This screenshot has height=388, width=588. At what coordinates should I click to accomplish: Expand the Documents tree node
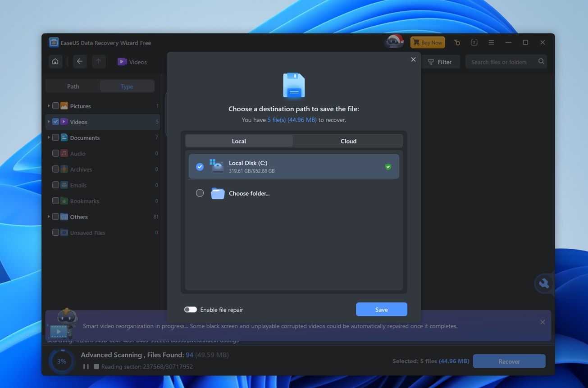tap(49, 137)
